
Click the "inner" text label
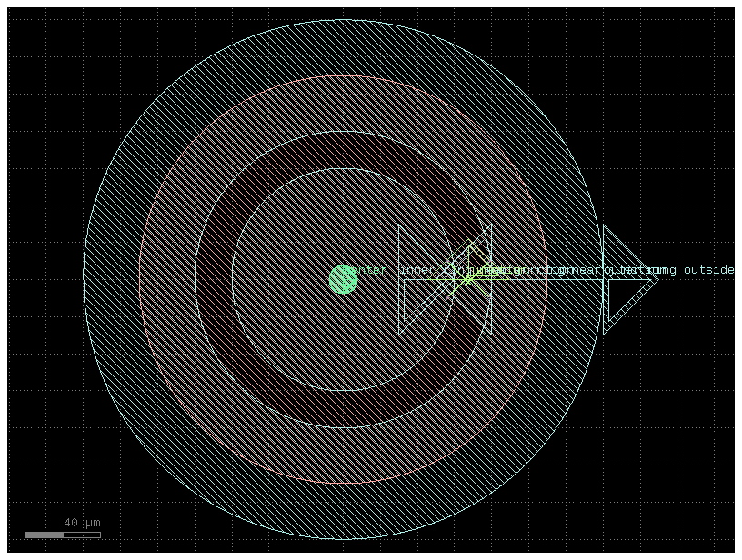tap(417, 270)
